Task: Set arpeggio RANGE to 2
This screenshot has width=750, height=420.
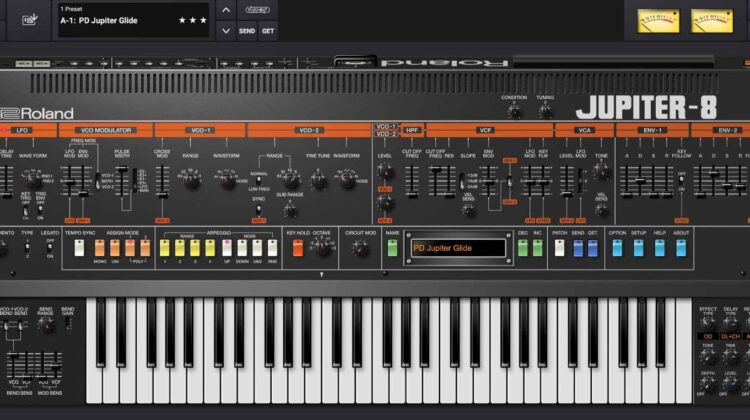Action: click(180, 248)
